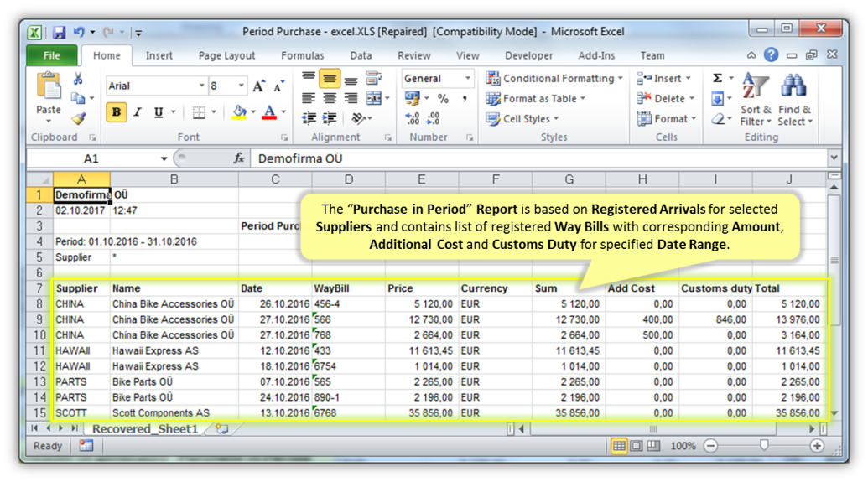868x482 pixels.
Task: Click the red Font Color A icon
Action: pos(269,112)
